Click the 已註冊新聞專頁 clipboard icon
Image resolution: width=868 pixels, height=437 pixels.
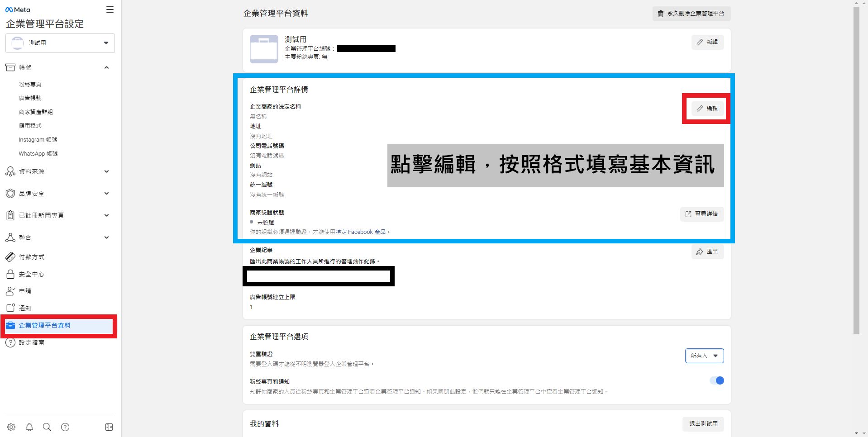point(10,215)
